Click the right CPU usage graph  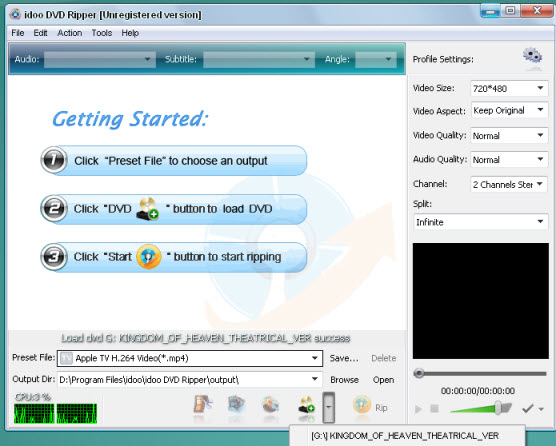tap(77, 413)
